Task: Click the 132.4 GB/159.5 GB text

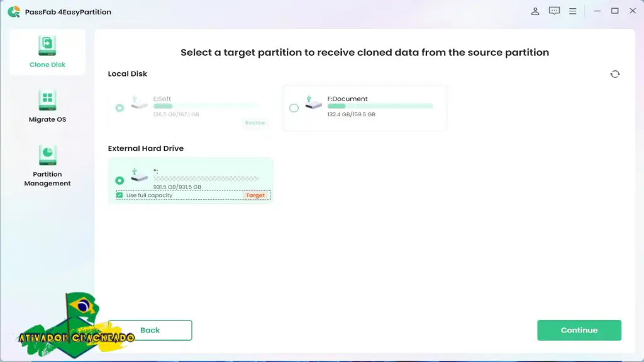Action: pos(351,114)
